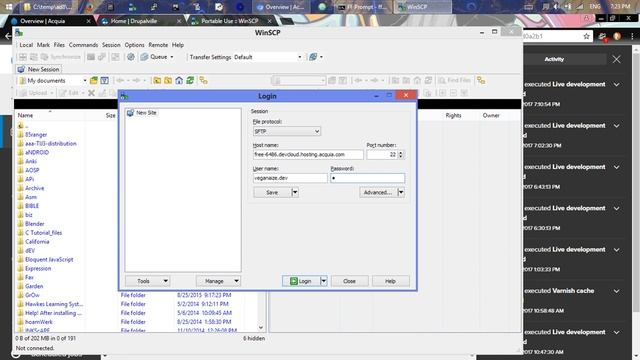Click the WinSCP taskbar button

point(422,7)
